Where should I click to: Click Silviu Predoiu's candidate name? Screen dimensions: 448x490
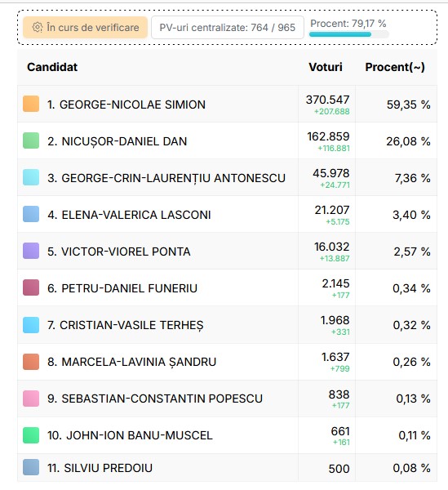[100, 468]
